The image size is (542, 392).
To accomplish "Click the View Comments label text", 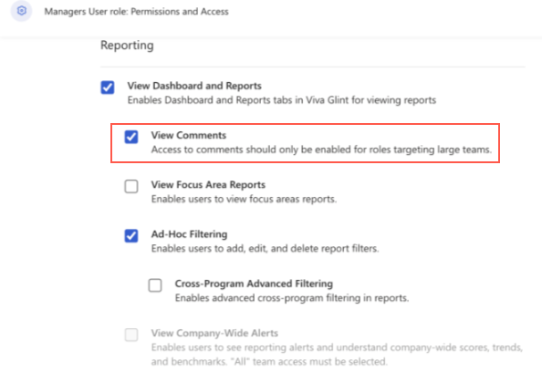I will [189, 135].
